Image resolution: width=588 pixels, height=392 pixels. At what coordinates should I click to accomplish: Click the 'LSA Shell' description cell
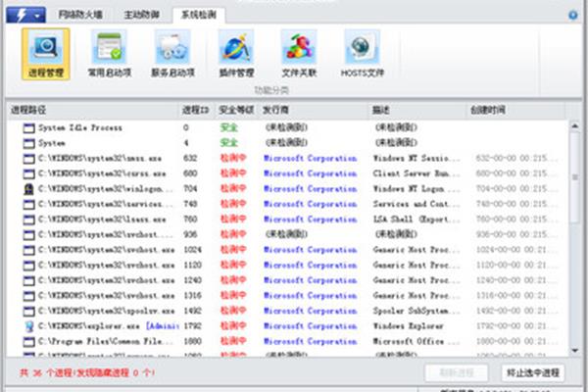tap(416, 220)
